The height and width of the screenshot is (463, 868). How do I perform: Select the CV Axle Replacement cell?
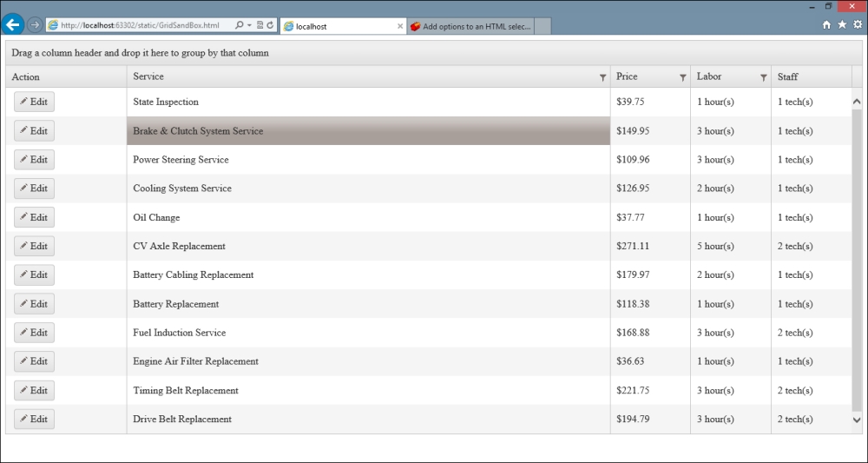369,246
